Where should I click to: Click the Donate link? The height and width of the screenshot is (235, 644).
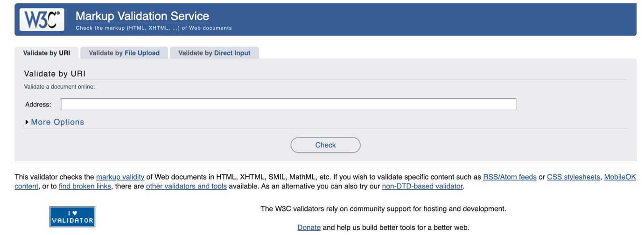[309, 228]
